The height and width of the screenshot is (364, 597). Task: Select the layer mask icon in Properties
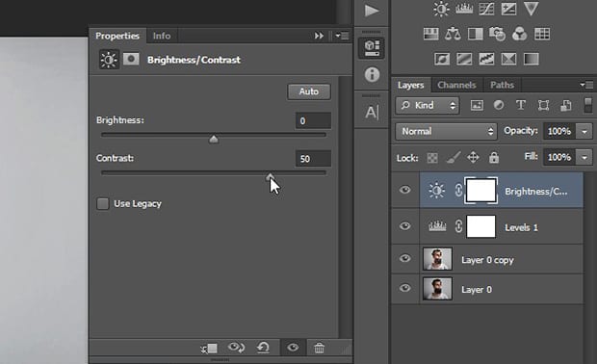[x=131, y=60]
